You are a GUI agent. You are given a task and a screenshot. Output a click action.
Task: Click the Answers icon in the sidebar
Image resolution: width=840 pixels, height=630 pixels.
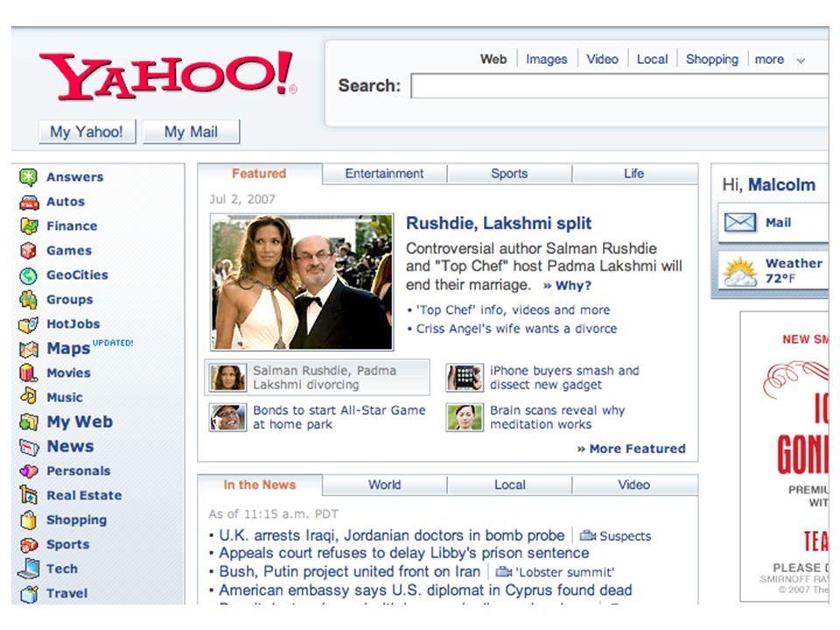click(28, 177)
